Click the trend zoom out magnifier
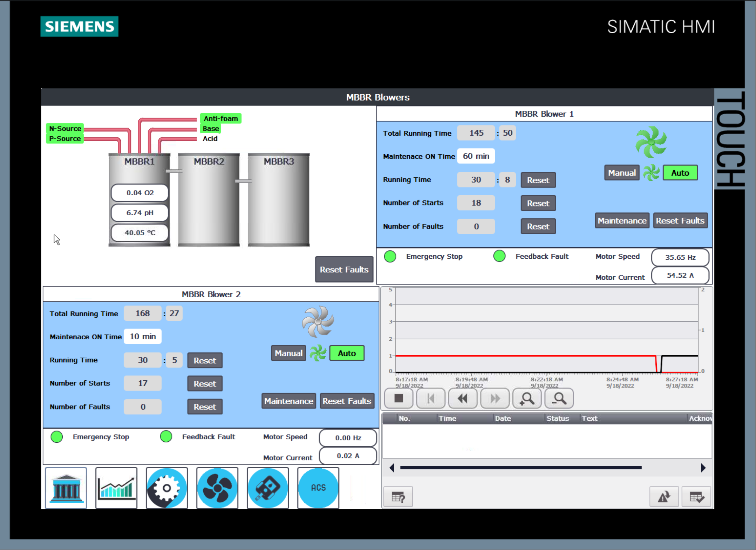This screenshot has width=756, height=550. pyautogui.click(x=559, y=399)
